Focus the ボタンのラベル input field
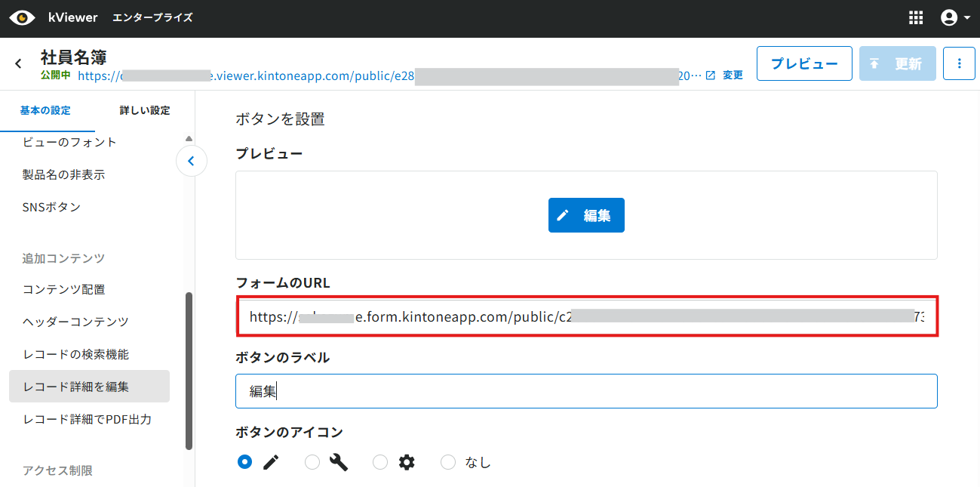The height and width of the screenshot is (487, 980). pyautogui.click(x=586, y=391)
